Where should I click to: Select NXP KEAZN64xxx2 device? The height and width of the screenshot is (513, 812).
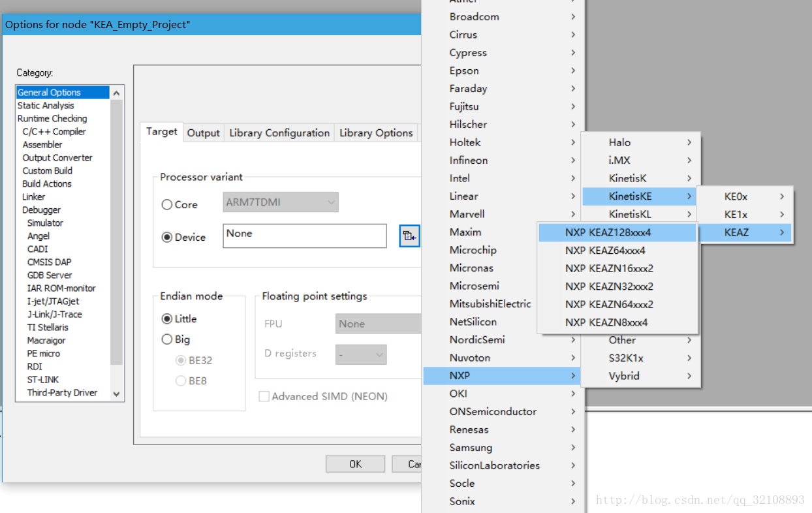pos(617,304)
